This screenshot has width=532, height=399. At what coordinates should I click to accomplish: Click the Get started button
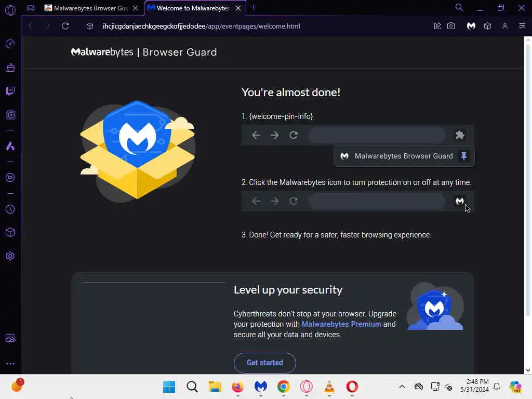click(264, 363)
